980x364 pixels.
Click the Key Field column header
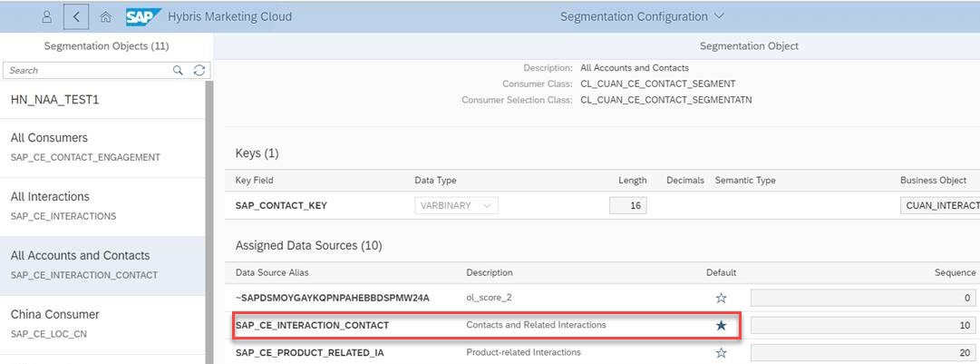(x=255, y=180)
